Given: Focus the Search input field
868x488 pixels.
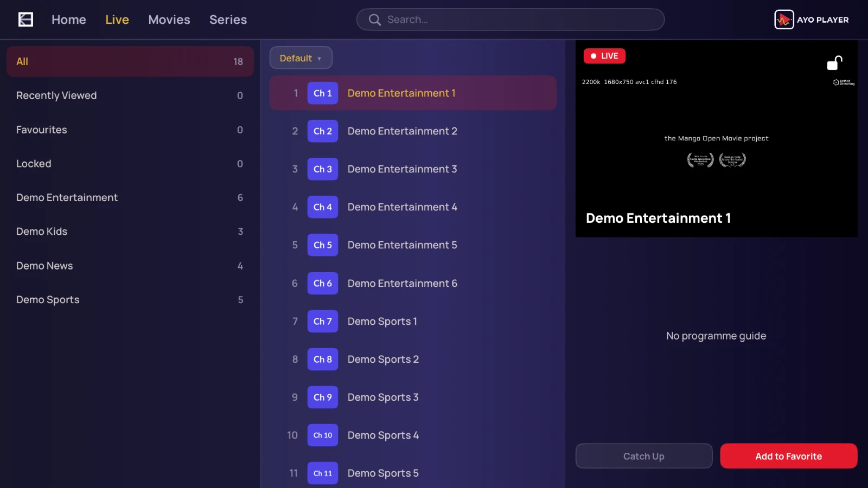Looking at the screenshot, I should [x=510, y=20].
